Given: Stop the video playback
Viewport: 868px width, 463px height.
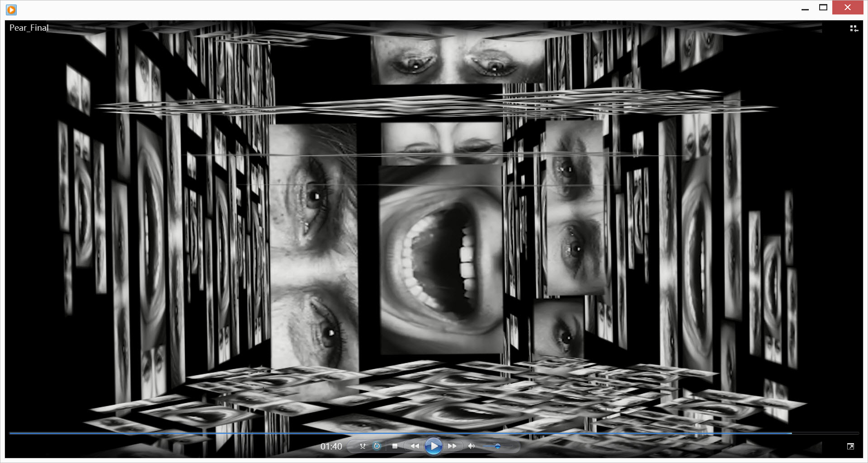Looking at the screenshot, I should (395, 446).
